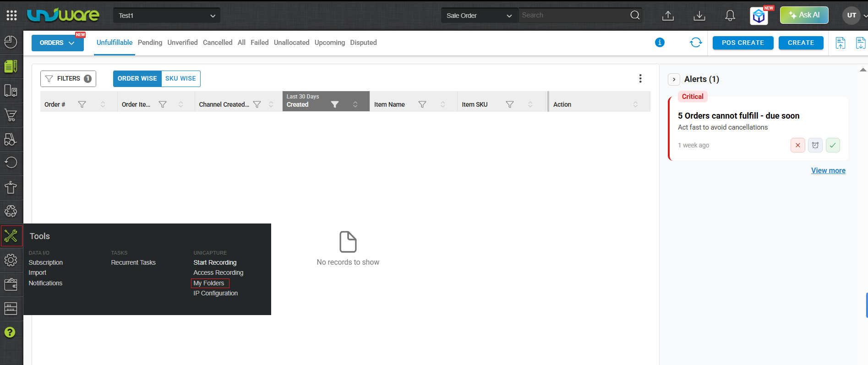Open the help question mark icon
The height and width of the screenshot is (365, 868).
click(10, 332)
